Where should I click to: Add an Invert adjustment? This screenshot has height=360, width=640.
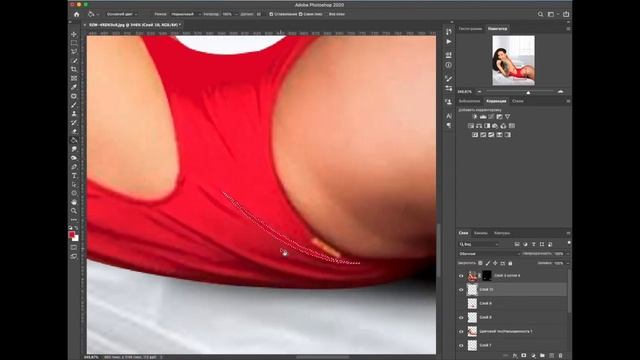(x=475, y=135)
